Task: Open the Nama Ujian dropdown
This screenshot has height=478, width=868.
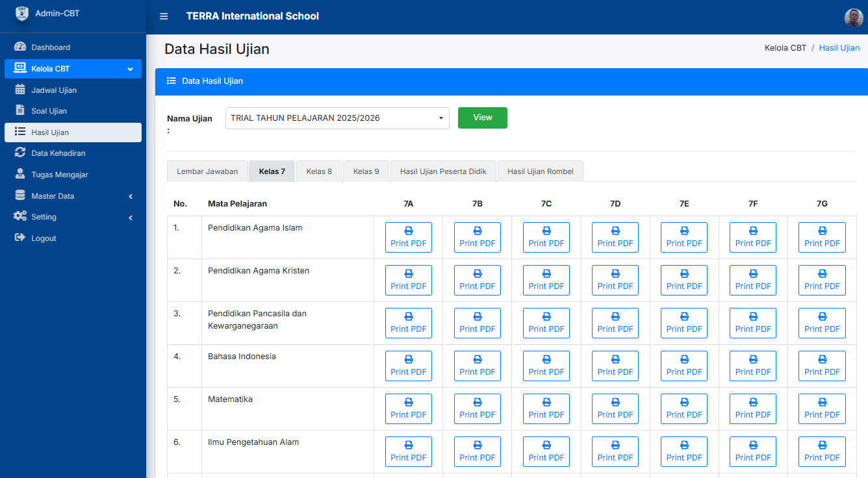Action: (x=337, y=118)
